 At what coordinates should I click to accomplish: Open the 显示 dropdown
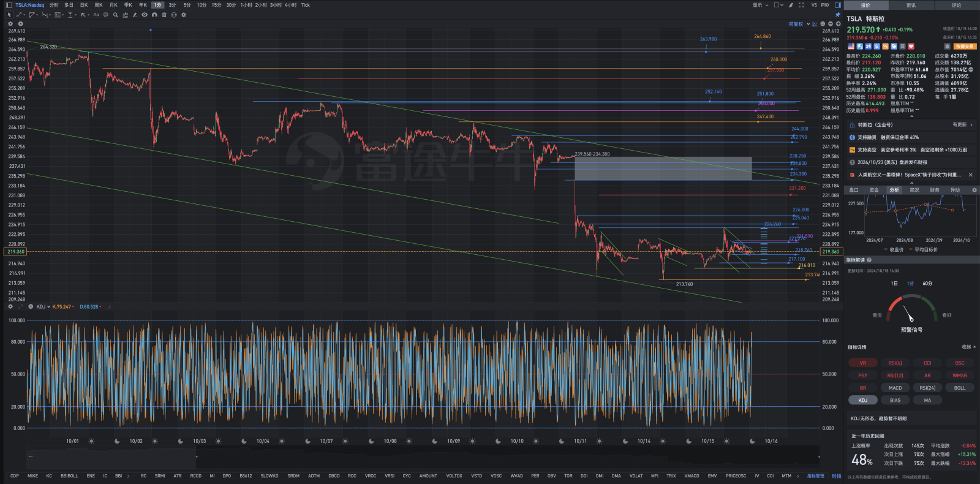(760, 5)
